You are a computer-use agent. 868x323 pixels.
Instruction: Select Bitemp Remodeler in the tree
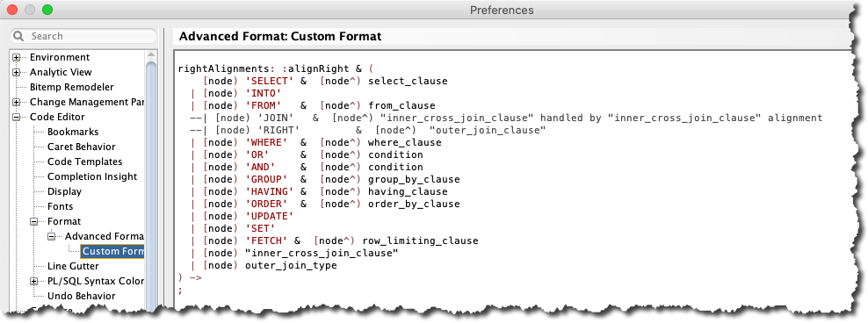[x=71, y=88]
